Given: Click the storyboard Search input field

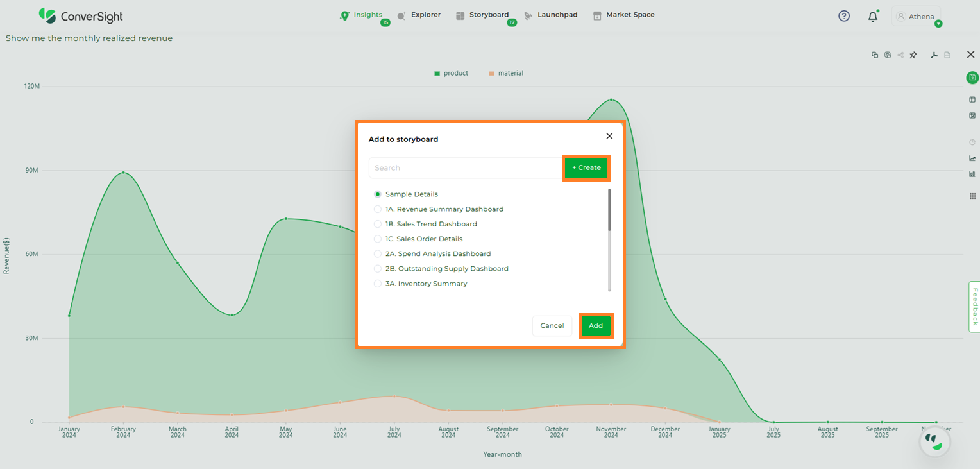Looking at the screenshot, I should [465, 168].
